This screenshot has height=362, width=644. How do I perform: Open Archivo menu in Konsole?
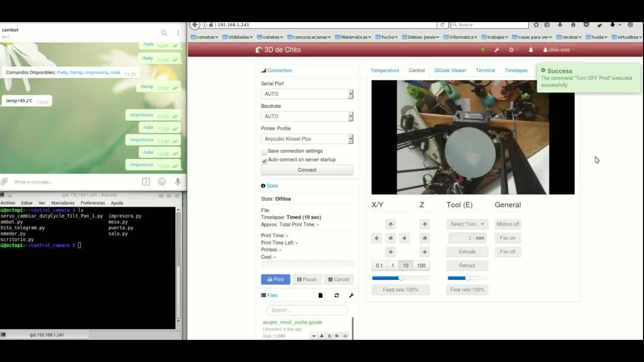(8, 203)
